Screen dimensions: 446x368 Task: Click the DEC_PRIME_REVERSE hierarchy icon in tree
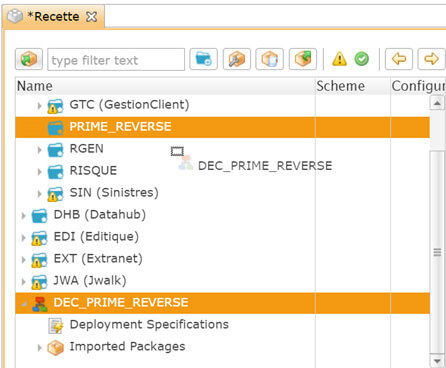40,304
